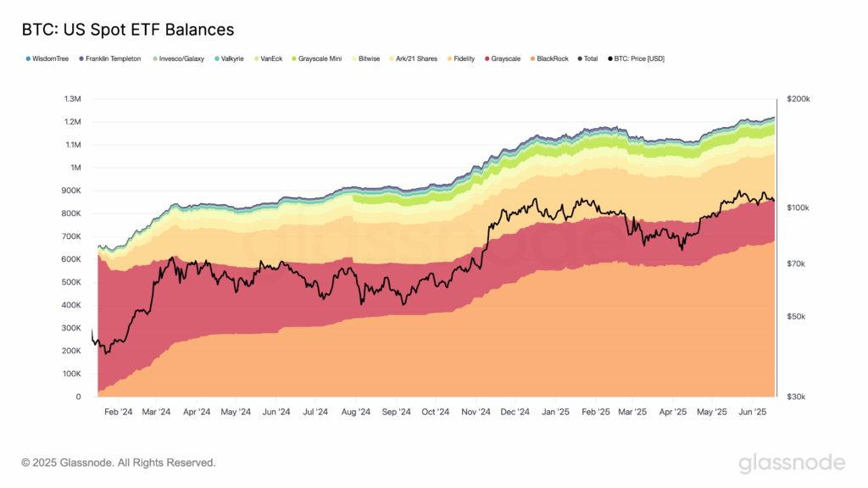Screen dimensions: 868x488
Task: Click the $100k right axis label
Action: (798, 208)
